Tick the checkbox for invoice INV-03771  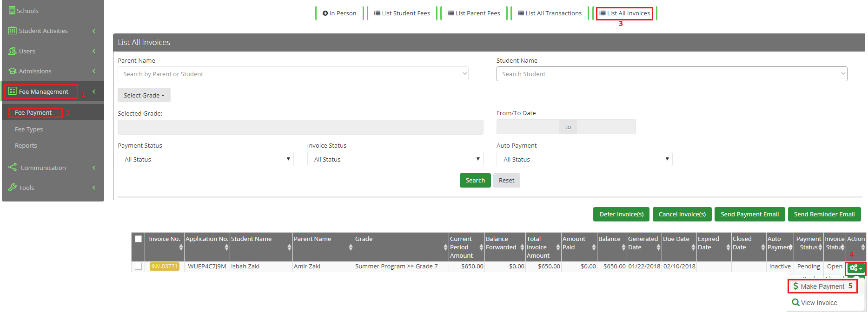[138, 266]
